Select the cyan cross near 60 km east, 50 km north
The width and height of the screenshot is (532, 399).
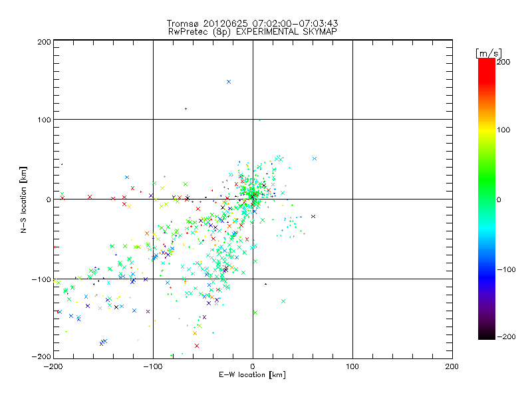[315, 158]
